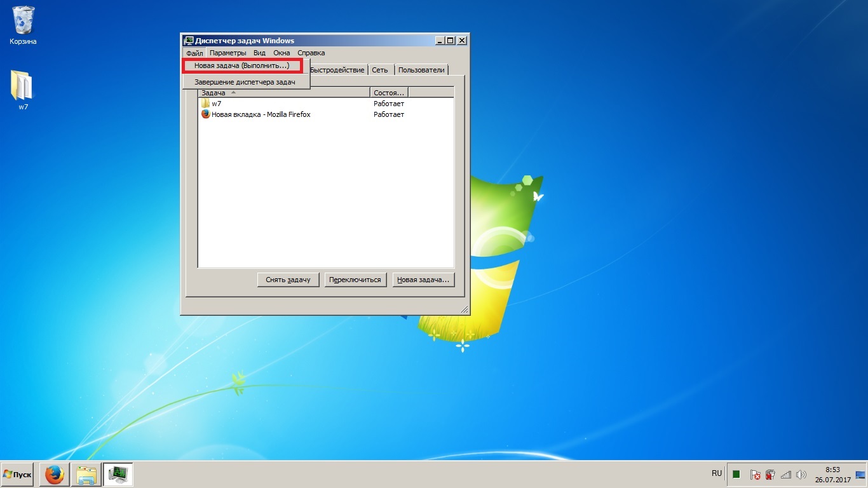Select the w7 task row
The width and height of the screenshot is (868, 488).
(326, 104)
